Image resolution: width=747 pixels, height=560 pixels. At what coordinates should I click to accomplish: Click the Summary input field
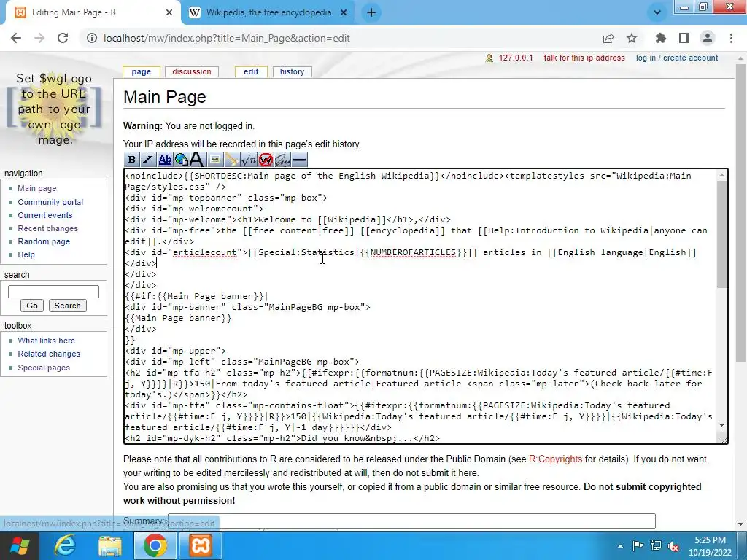coord(411,521)
